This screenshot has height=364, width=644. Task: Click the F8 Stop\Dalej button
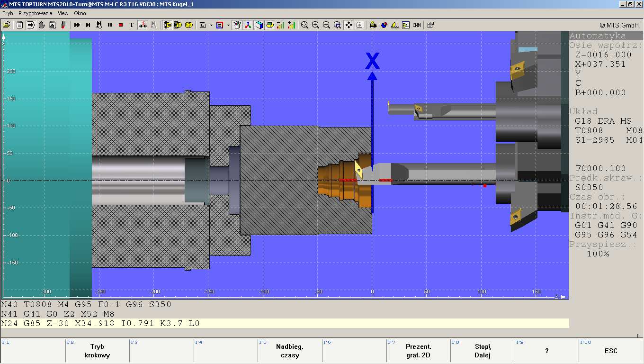pyautogui.click(x=483, y=351)
